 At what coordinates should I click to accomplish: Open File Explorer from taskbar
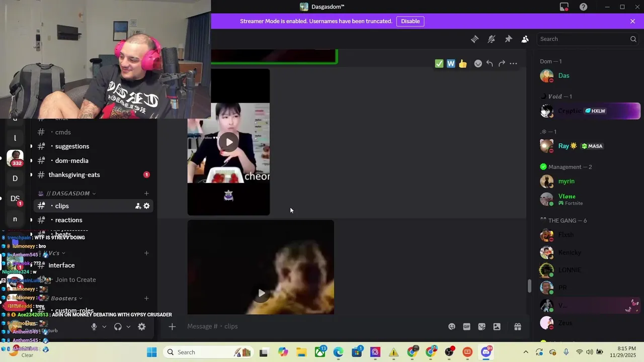tap(301, 352)
